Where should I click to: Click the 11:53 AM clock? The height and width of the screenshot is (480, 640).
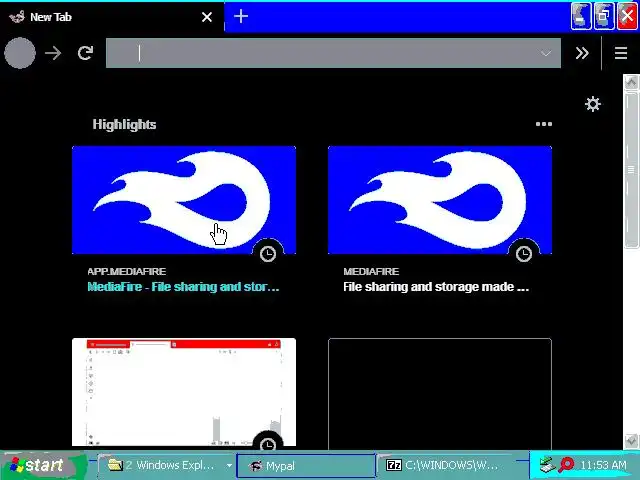(x=603, y=465)
